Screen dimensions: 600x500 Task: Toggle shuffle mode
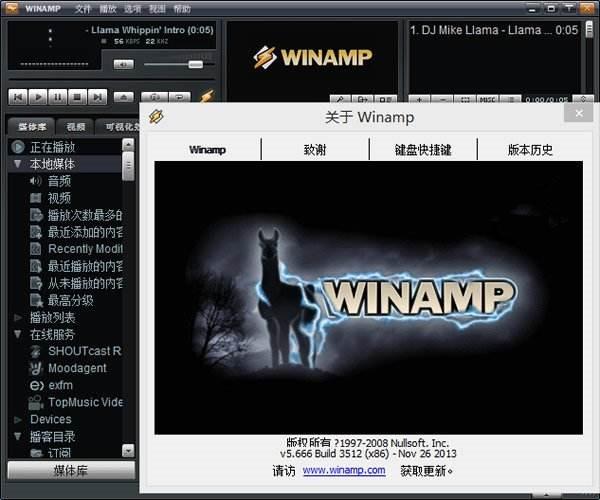(154, 97)
